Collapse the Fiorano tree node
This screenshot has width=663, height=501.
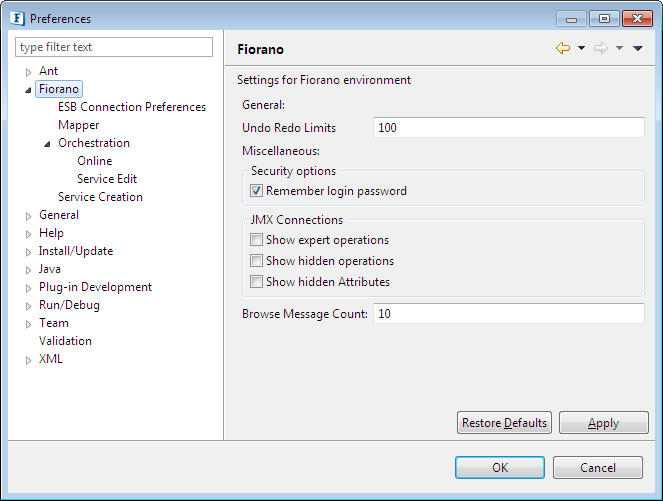click(28, 90)
